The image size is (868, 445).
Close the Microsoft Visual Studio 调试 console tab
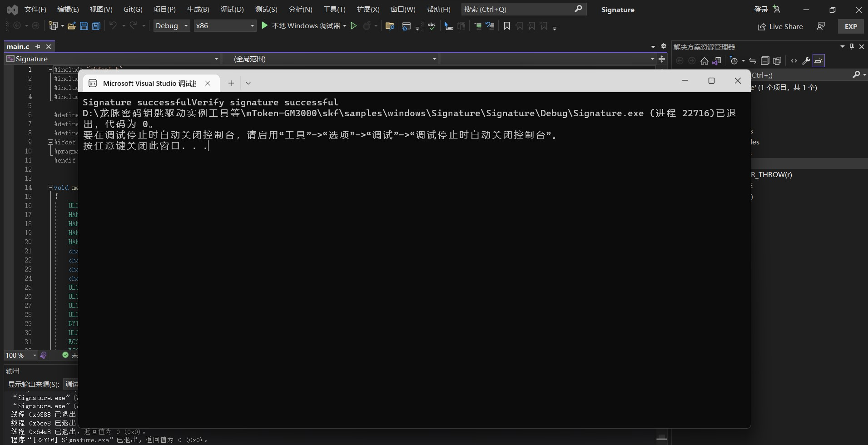(x=208, y=83)
